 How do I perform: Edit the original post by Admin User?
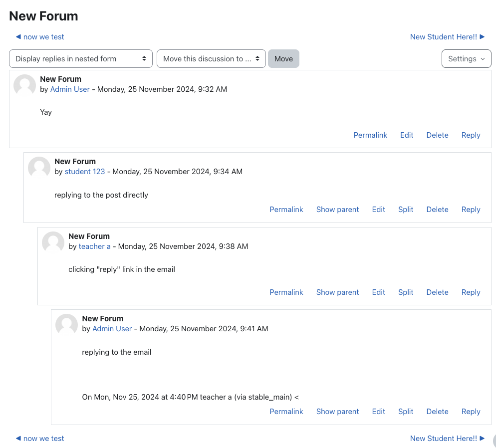tap(407, 135)
